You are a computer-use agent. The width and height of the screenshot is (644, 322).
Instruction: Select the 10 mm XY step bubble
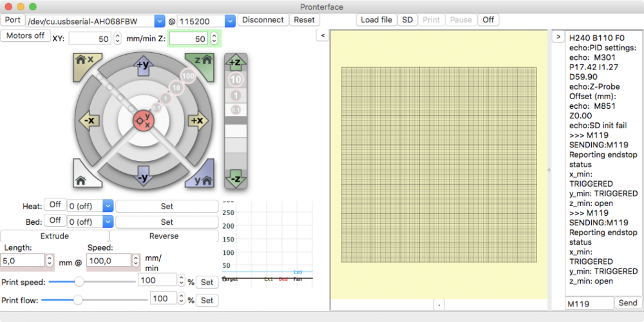pyautogui.click(x=176, y=88)
